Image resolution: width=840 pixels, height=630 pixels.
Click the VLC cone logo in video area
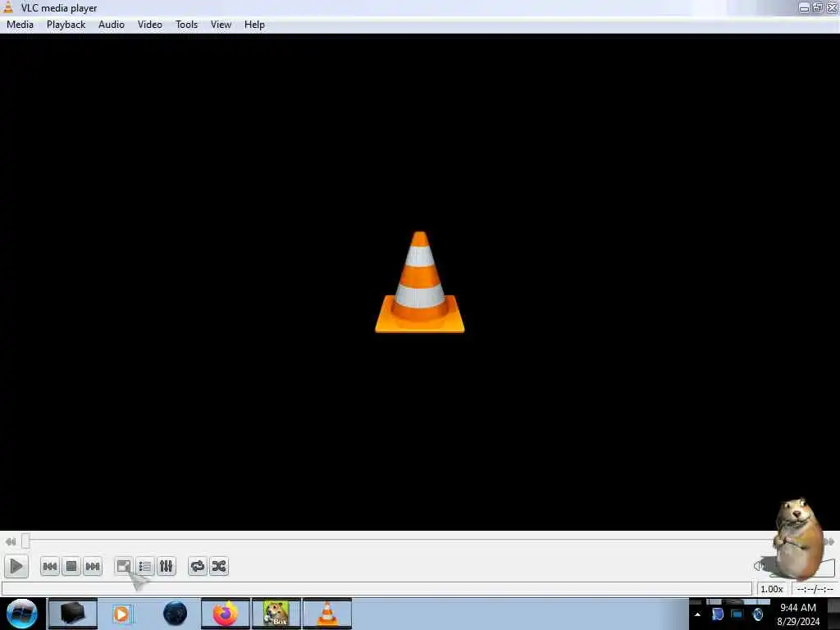[x=419, y=282]
